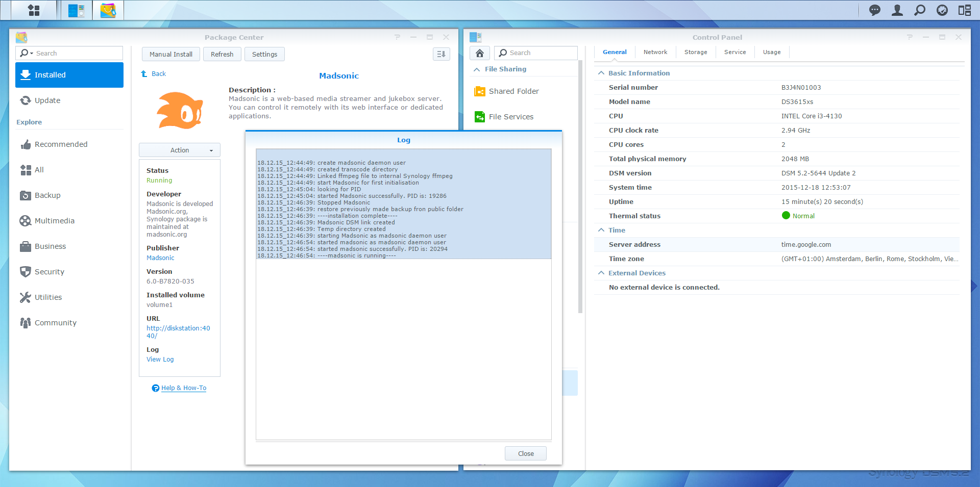Open the Action dropdown

pos(180,150)
